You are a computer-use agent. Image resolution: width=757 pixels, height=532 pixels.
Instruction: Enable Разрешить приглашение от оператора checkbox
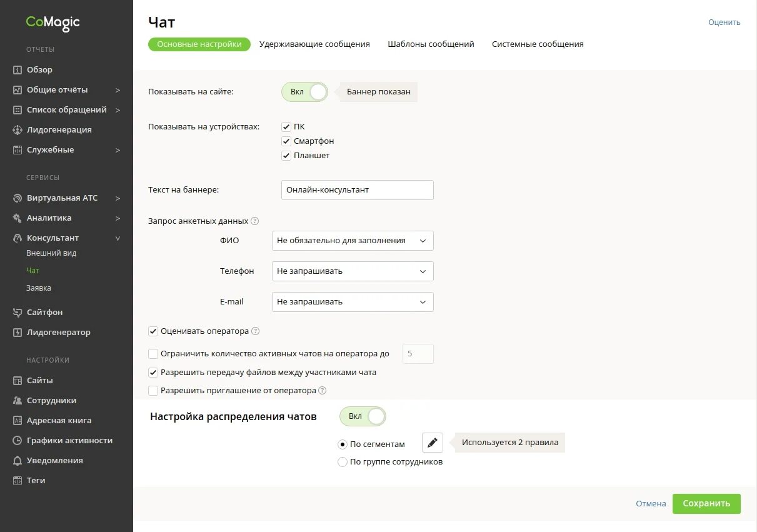point(153,391)
